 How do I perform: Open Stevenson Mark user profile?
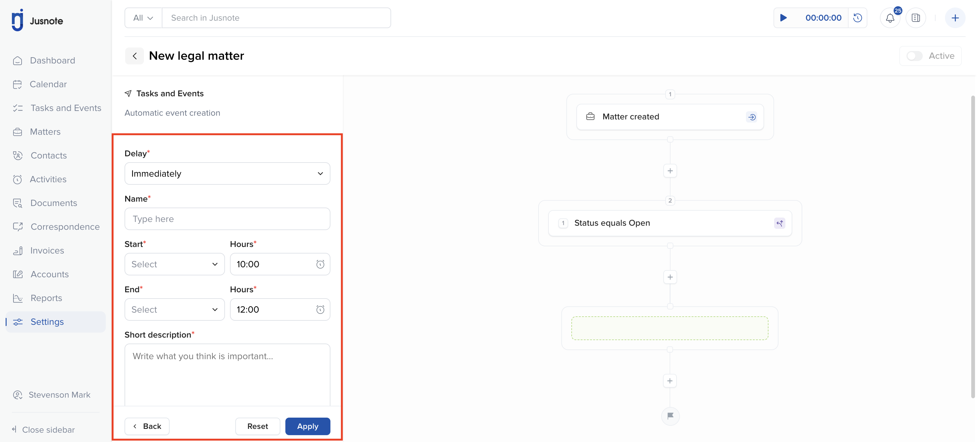coord(52,395)
